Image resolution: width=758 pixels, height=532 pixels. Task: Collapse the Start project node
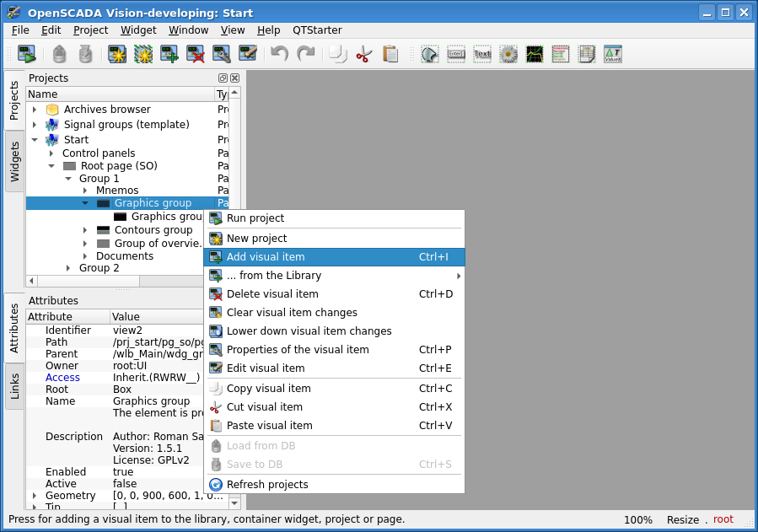point(35,140)
